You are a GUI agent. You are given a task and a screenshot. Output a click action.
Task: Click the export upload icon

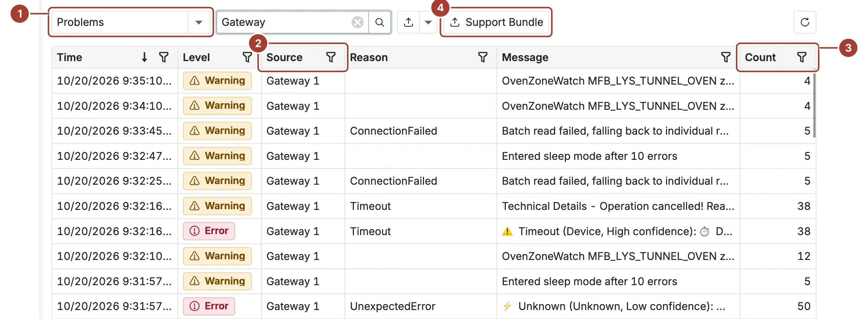[x=408, y=22]
